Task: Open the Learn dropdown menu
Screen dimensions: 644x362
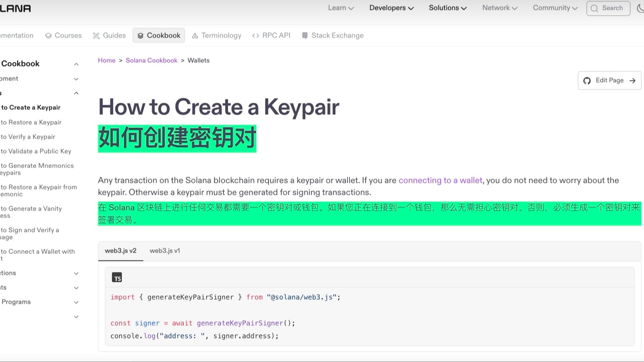Action: click(341, 8)
